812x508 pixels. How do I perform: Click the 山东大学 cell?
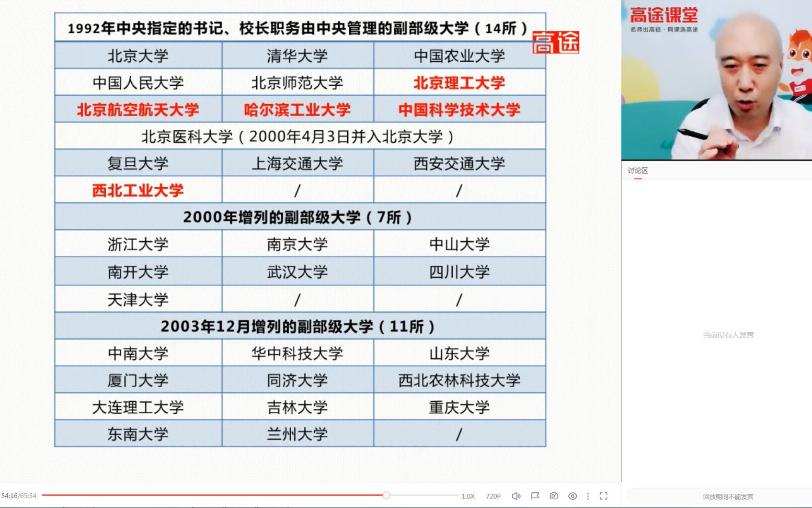pos(460,353)
